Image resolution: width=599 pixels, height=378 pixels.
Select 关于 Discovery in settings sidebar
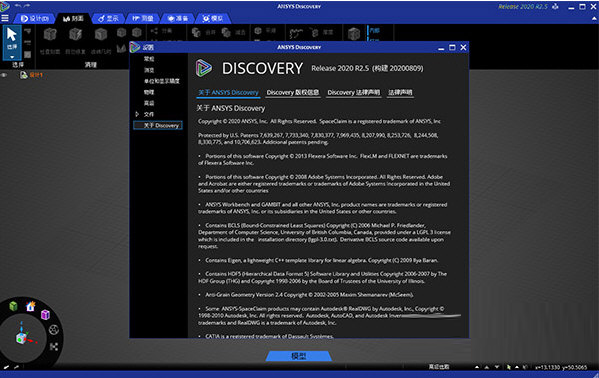(x=158, y=125)
